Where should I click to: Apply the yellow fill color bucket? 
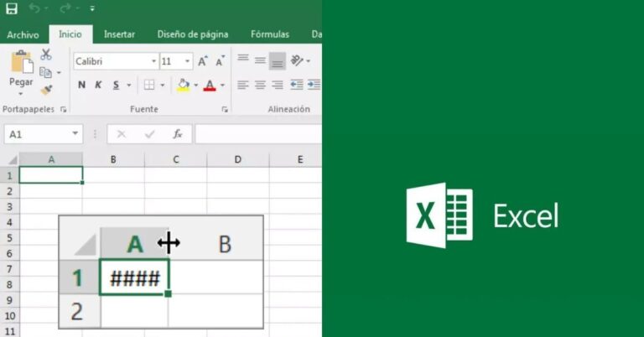coord(184,85)
